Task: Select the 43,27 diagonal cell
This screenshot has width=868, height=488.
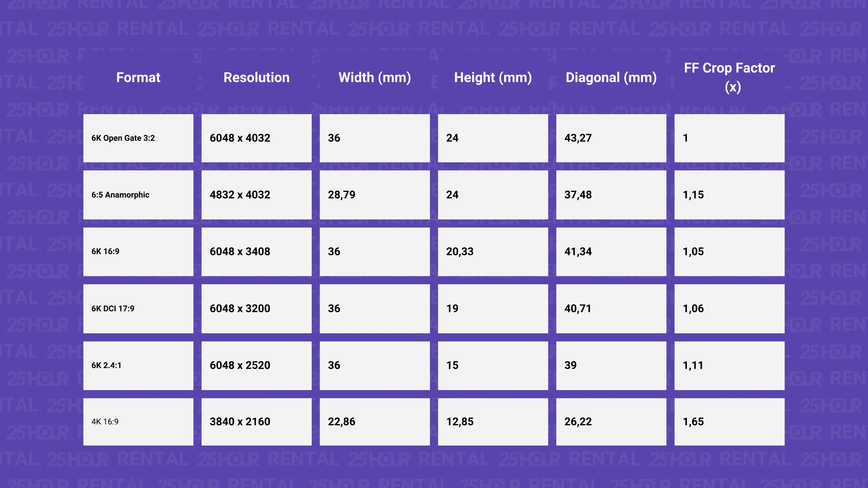Action: click(611, 138)
